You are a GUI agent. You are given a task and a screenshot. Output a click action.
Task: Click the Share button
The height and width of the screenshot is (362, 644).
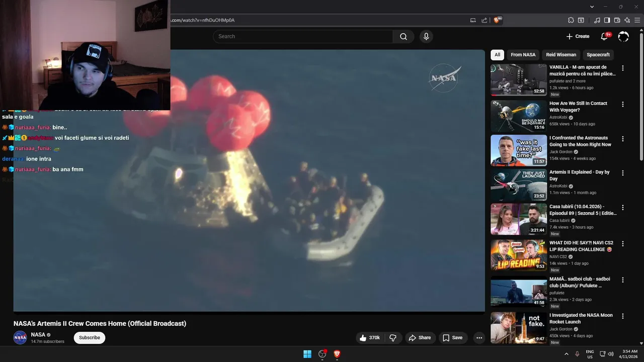420,338
